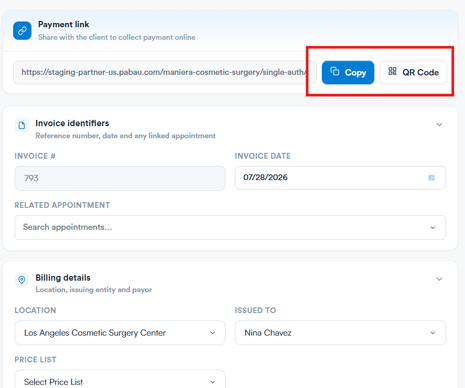Click 'Location, issuing entity and payor' text
The width and height of the screenshot is (465, 388).
click(94, 290)
